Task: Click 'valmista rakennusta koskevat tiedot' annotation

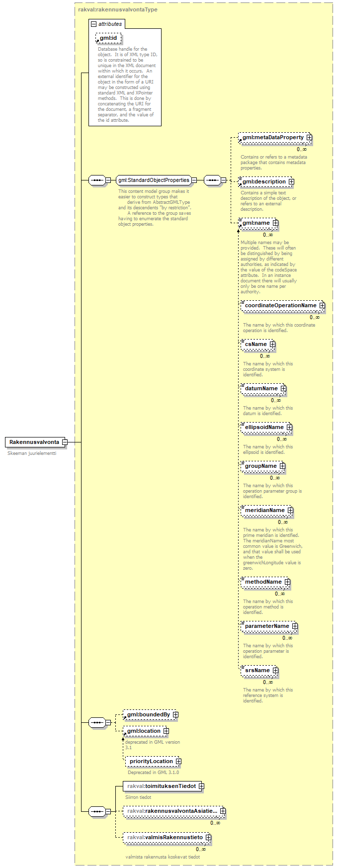Action: (x=163, y=857)
